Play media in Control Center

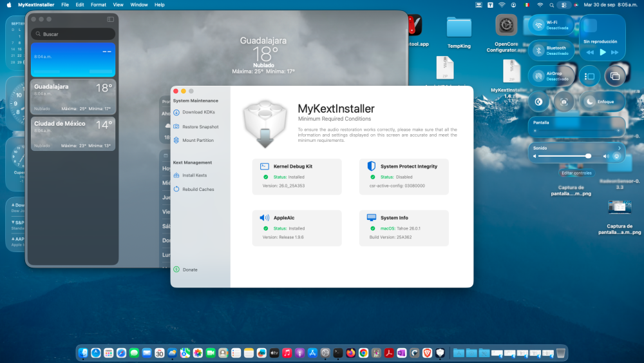[x=603, y=52]
